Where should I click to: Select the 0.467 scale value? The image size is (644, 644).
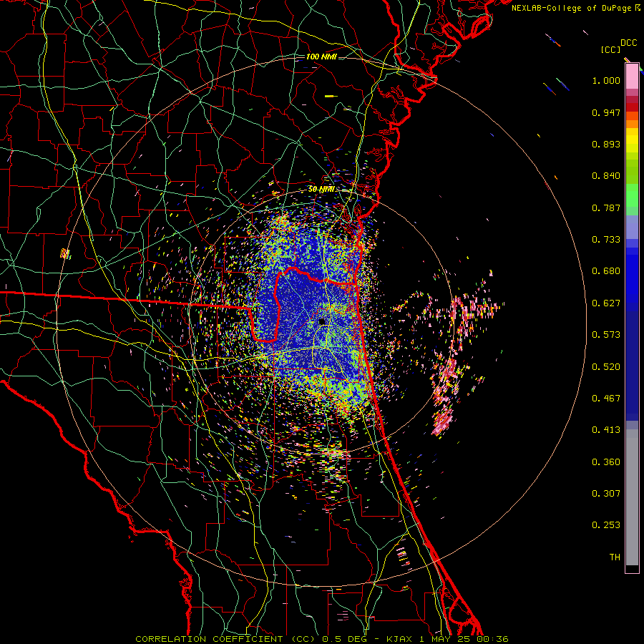(606, 399)
